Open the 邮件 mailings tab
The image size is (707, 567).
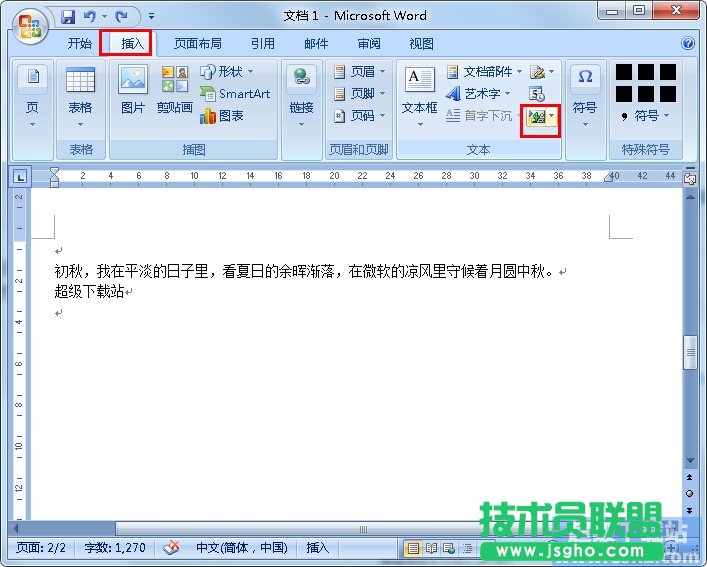pyautogui.click(x=316, y=43)
